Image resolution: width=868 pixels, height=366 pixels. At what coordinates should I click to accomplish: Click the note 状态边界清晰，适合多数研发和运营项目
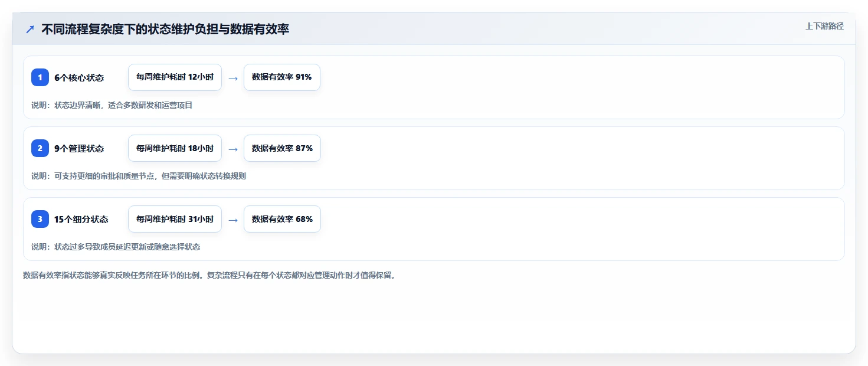pyautogui.click(x=112, y=105)
